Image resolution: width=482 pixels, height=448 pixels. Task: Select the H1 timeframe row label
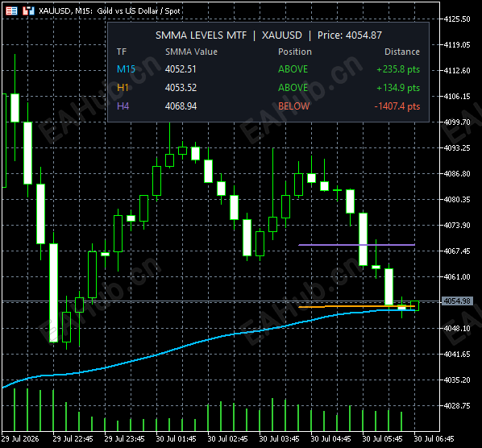pyautogui.click(x=123, y=88)
